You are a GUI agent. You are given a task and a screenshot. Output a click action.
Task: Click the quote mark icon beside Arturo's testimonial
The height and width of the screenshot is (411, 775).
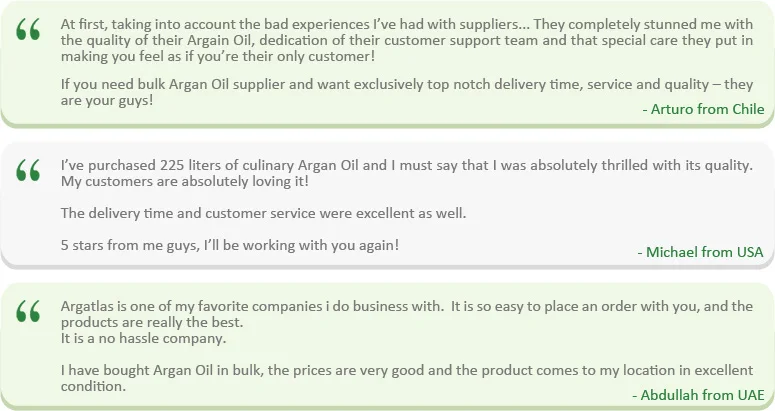point(28,31)
